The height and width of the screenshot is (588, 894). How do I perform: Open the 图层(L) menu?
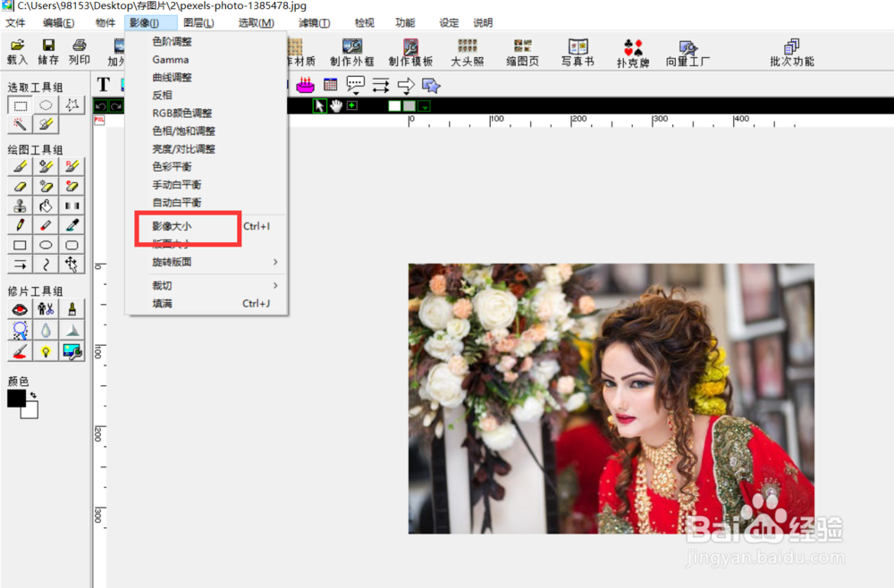pyautogui.click(x=198, y=23)
